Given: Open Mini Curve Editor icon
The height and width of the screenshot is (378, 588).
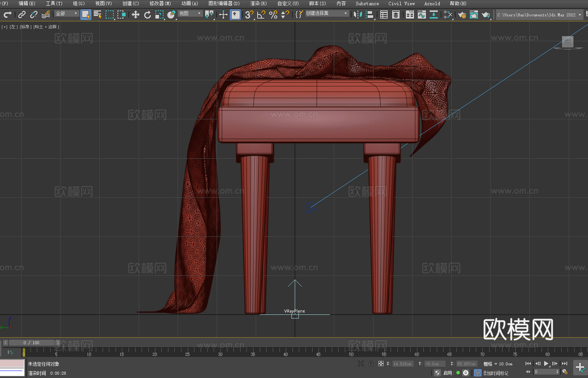Looking at the screenshot, I should 10,352.
